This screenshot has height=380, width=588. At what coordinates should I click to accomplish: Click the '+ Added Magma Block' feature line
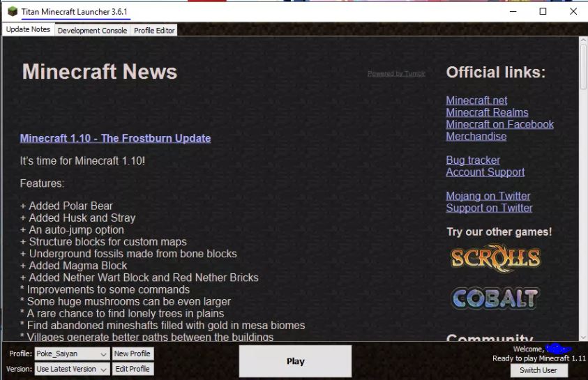click(73, 266)
